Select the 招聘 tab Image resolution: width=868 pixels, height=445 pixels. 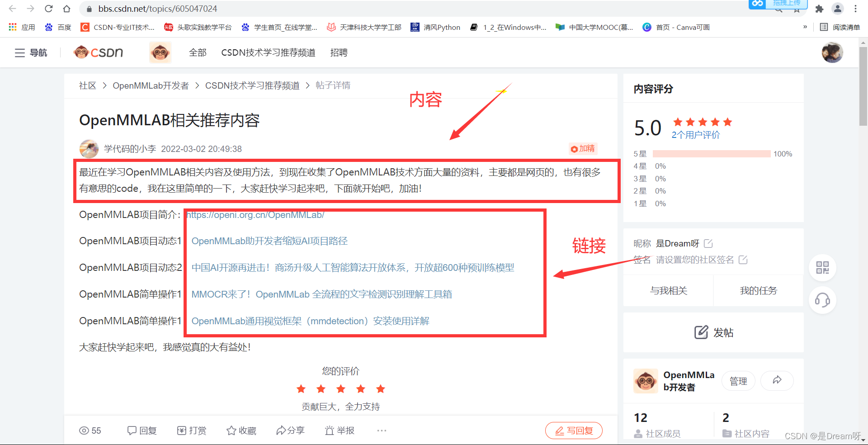pos(339,53)
